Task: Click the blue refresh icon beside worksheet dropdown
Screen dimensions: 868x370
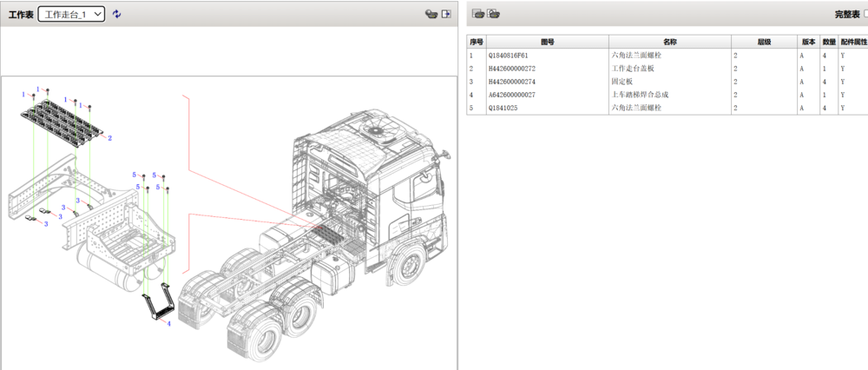Action: click(x=117, y=14)
